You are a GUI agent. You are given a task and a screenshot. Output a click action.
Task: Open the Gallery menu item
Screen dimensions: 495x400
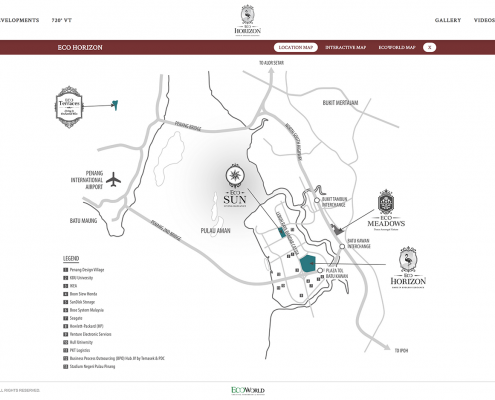tap(448, 20)
